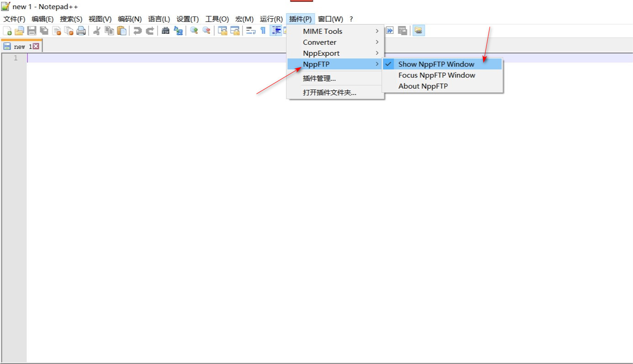Choose Focus NppFTP Window
The image size is (633, 364).
(443, 75)
